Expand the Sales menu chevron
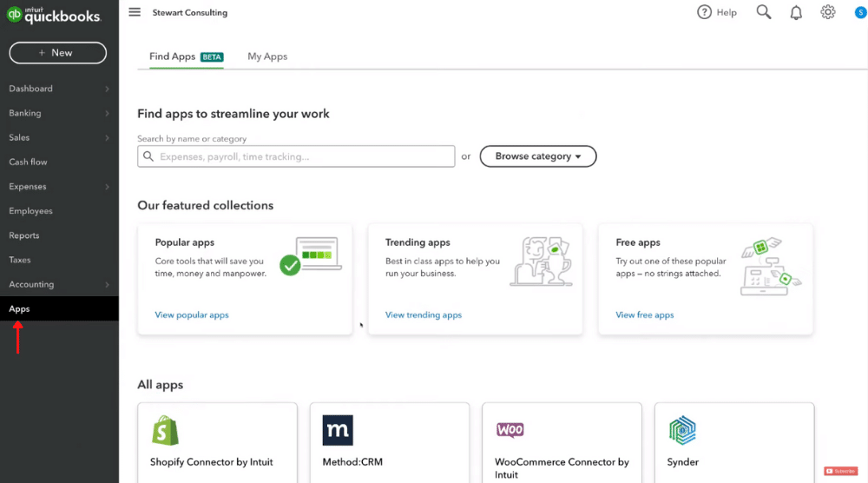Screen dimensions: 868x483 point(107,137)
